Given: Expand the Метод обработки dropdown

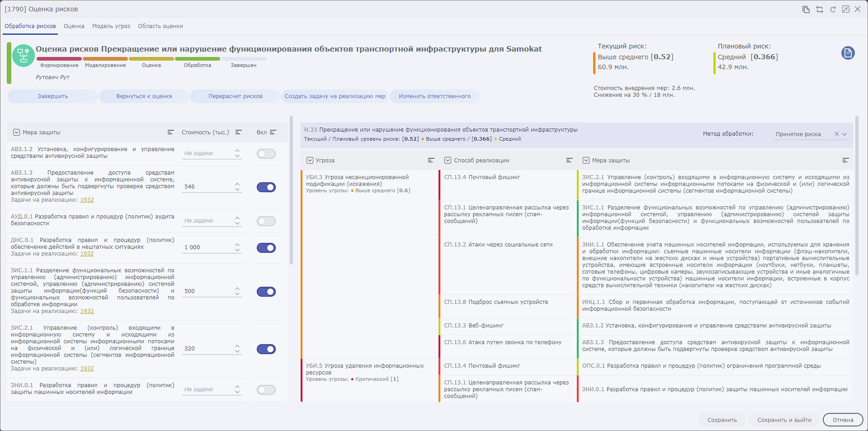Looking at the screenshot, I should (x=844, y=134).
